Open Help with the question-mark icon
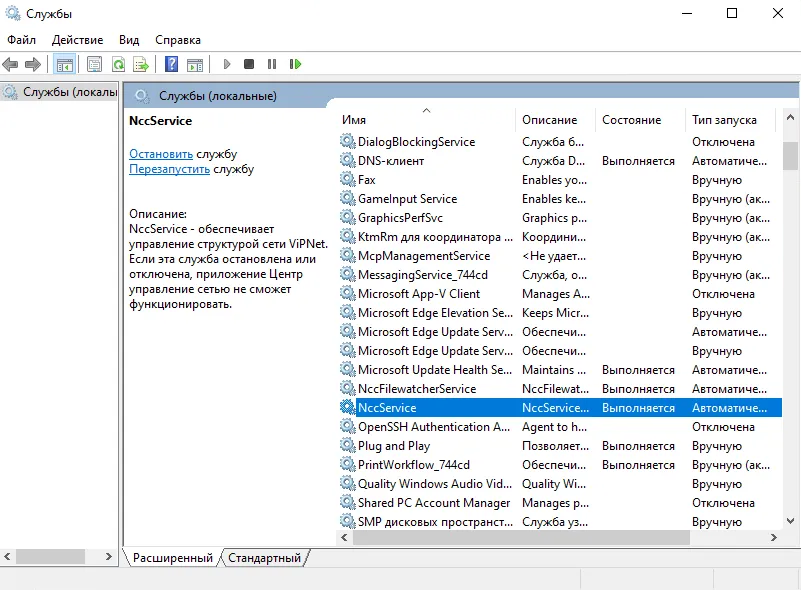This screenshot has height=590, width=801. [x=172, y=64]
